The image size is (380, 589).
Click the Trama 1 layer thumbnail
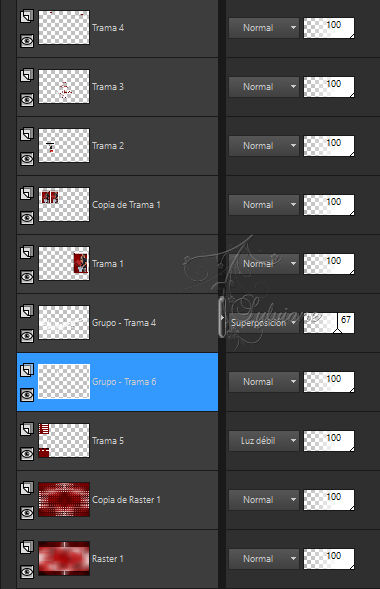coord(64,263)
